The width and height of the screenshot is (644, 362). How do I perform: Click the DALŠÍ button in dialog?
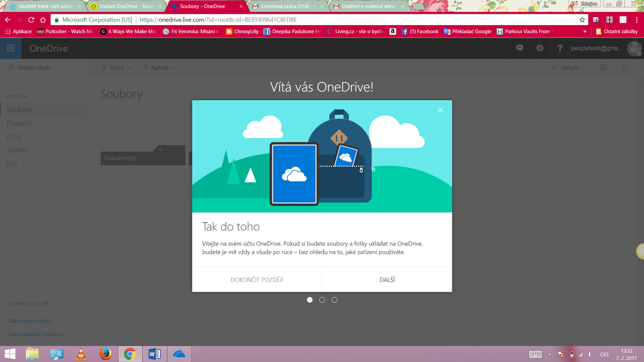(x=387, y=279)
